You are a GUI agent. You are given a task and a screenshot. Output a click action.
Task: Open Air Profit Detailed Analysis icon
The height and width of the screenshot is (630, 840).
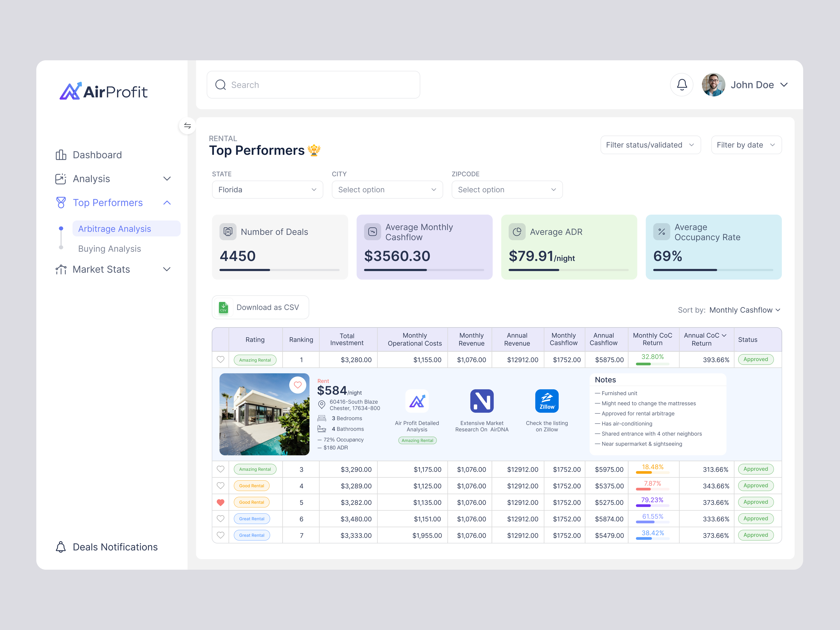tap(417, 401)
